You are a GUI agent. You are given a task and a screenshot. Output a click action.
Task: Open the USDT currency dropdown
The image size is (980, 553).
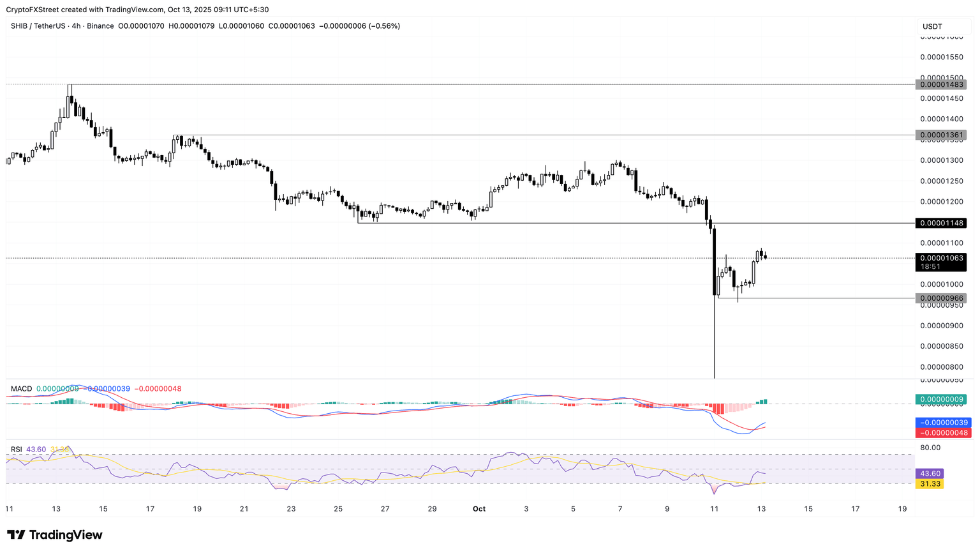932,26
